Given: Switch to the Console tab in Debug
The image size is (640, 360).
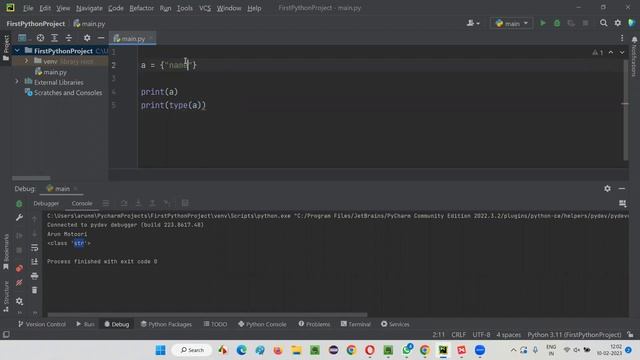Looking at the screenshot, I should 82,203.
